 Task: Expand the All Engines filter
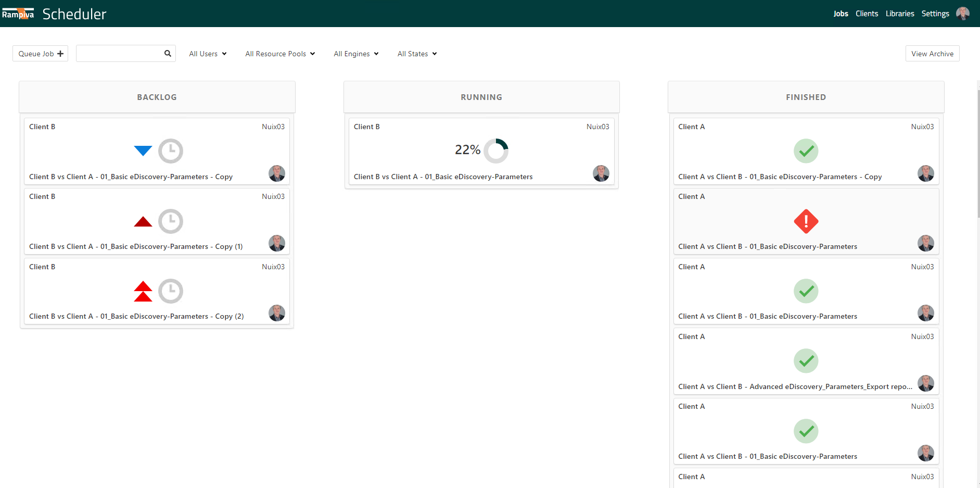pyautogui.click(x=356, y=54)
